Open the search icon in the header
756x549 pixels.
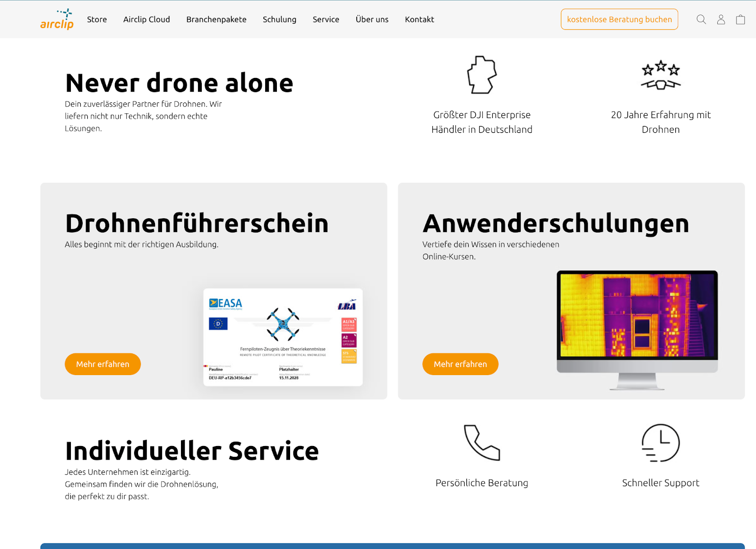pyautogui.click(x=701, y=19)
